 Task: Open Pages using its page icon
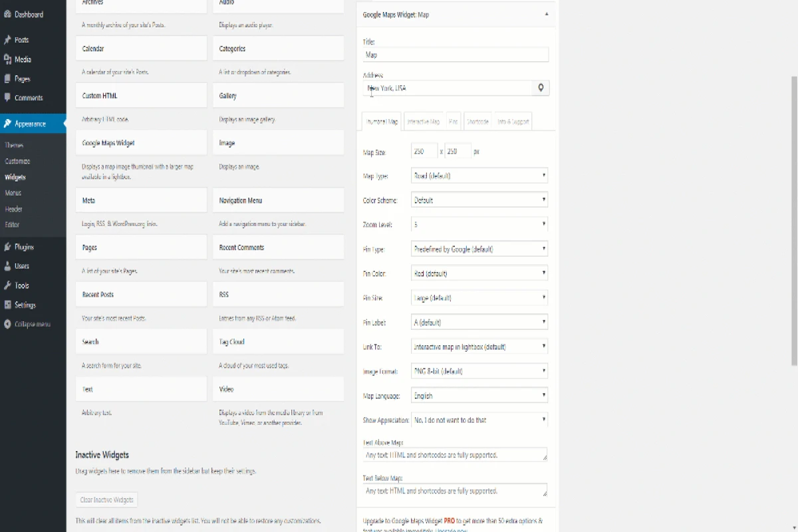[9, 78]
